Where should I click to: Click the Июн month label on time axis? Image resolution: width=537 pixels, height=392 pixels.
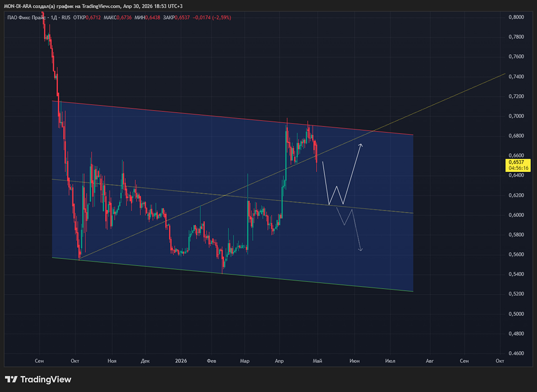click(x=354, y=361)
